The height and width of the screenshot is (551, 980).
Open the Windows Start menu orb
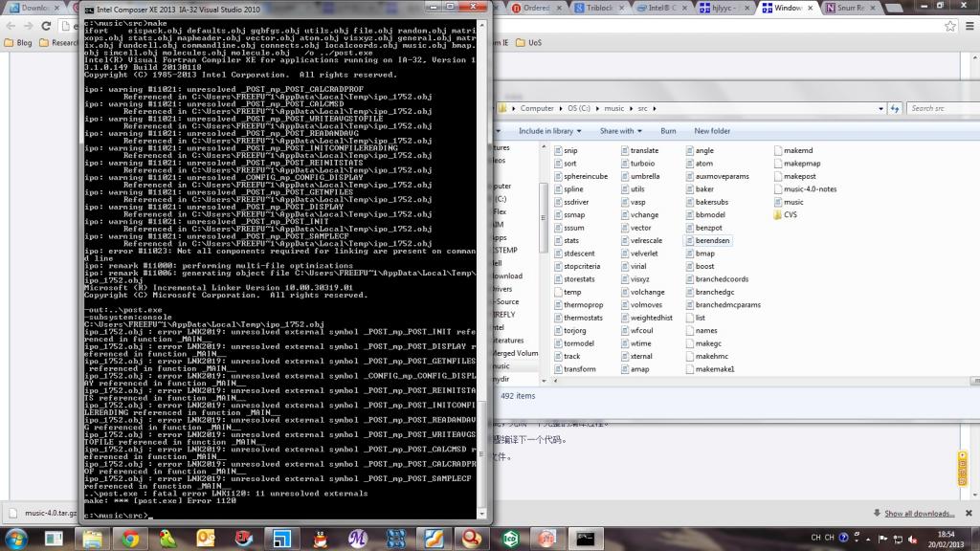click(16, 539)
